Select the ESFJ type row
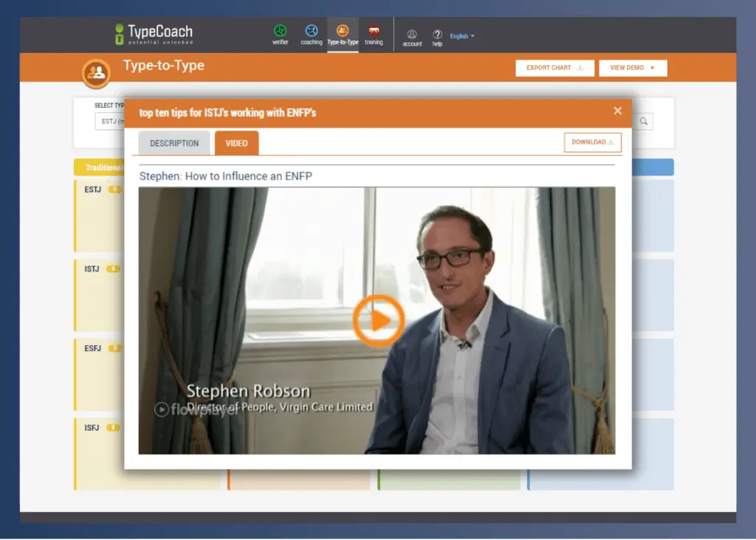The image size is (756, 540). point(93,348)
